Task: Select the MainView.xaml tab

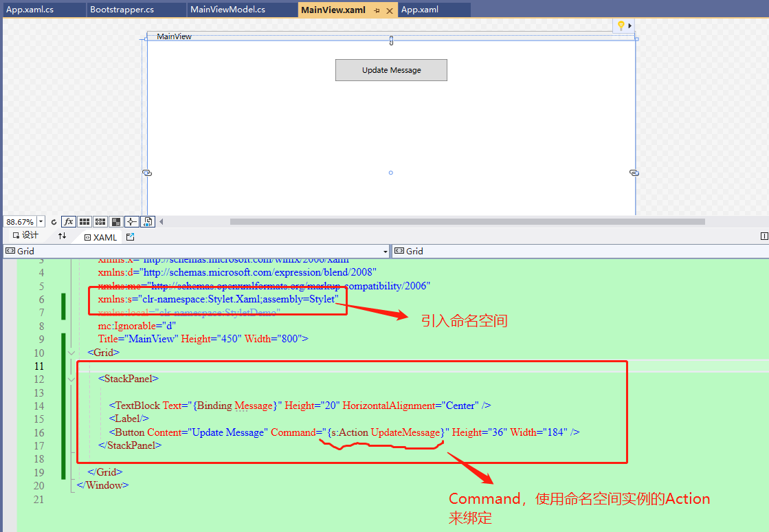Action: pyautogui.click(x=333, y=10)
